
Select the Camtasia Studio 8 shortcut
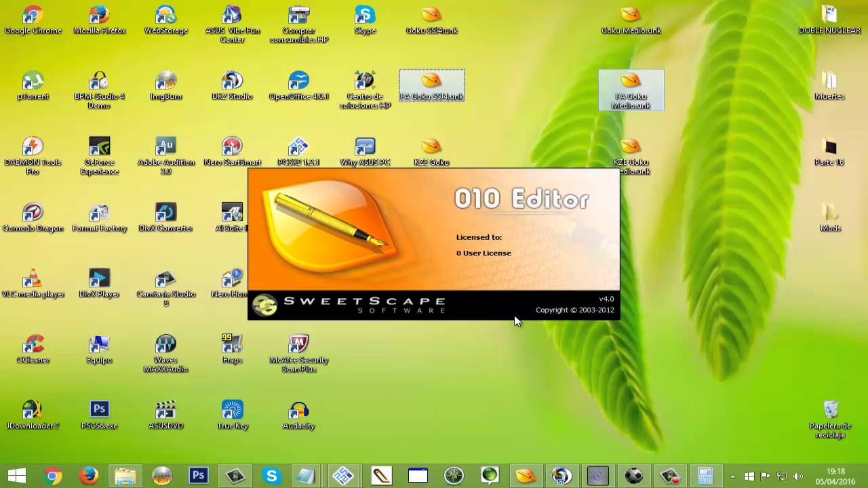(165, 287)
